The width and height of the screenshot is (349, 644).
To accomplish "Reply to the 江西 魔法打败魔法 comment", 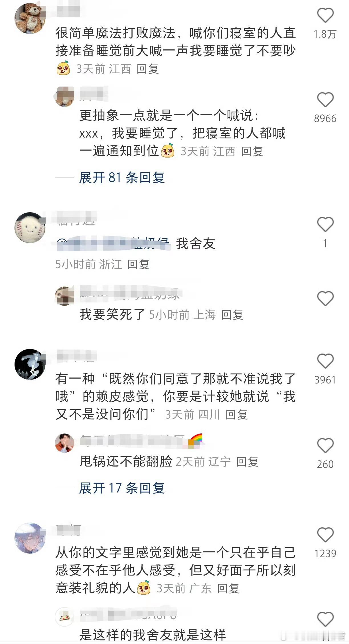I will click(147, 69).
